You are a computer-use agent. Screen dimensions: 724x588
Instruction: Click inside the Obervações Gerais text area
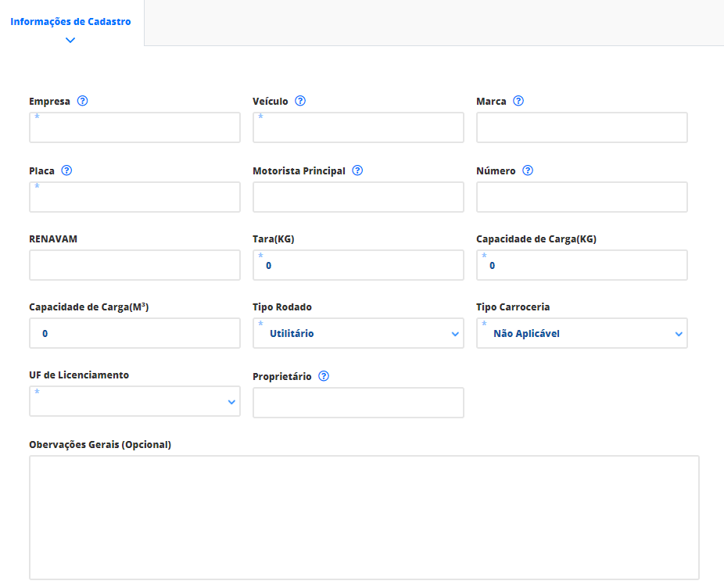click(364, 518)
